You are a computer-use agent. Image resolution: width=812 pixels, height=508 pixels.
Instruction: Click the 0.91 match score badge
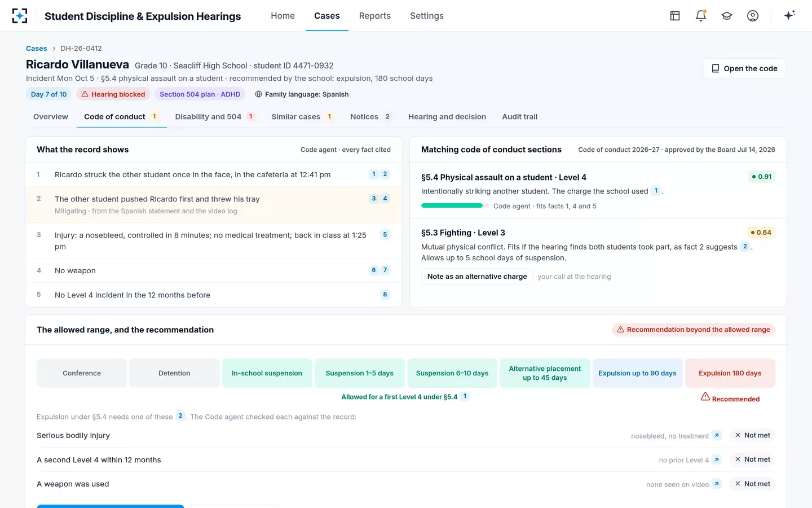coord(762,177)
